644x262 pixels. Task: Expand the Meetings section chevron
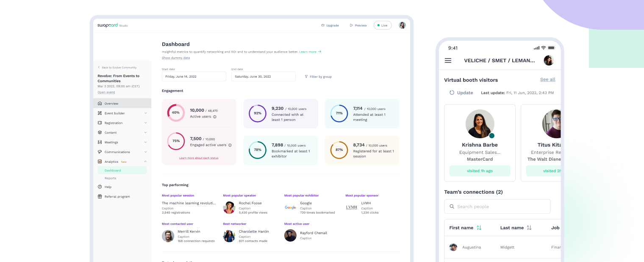[x=145, y=142]
